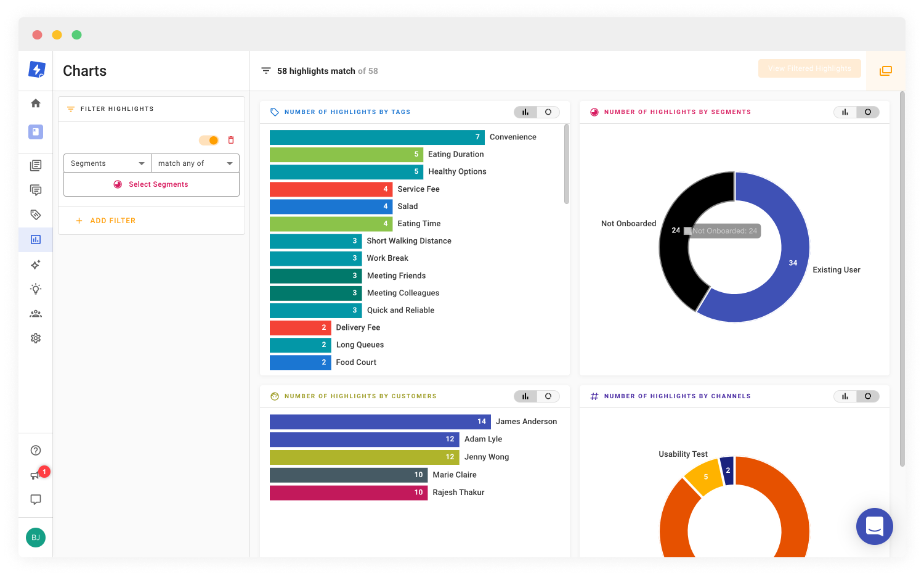Image resolution: width=924 pixels, height=577 pixels.
Task: Click the Tags chart vertical scrollbar
Action: coord(567,164)
